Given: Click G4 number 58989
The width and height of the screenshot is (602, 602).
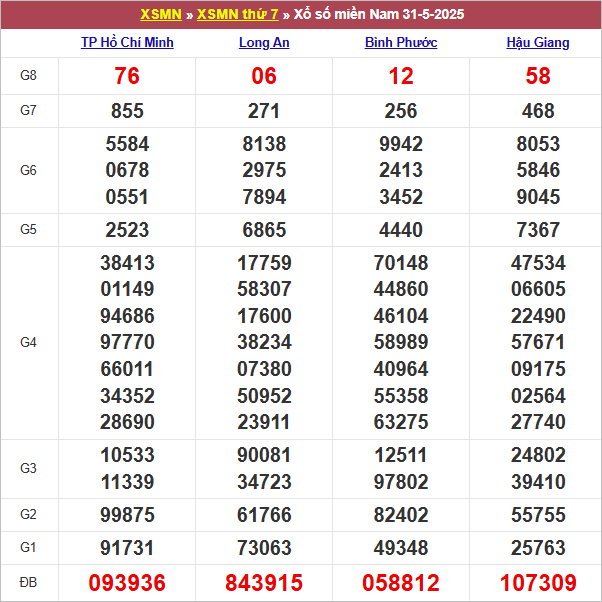Looking at the screenshot, I should (401, 342).
